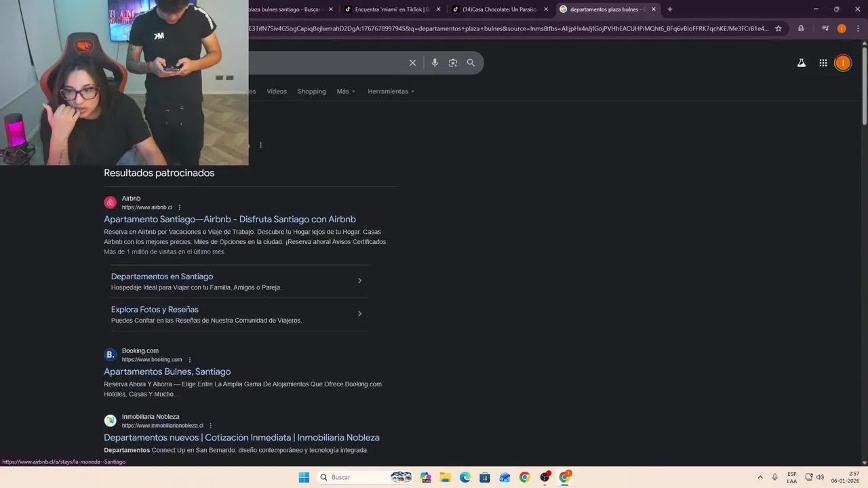The height and width of the screenshot is (488, 868).
Task: Open Chrome extensions icon in toolbar
Action: (802, 28)
